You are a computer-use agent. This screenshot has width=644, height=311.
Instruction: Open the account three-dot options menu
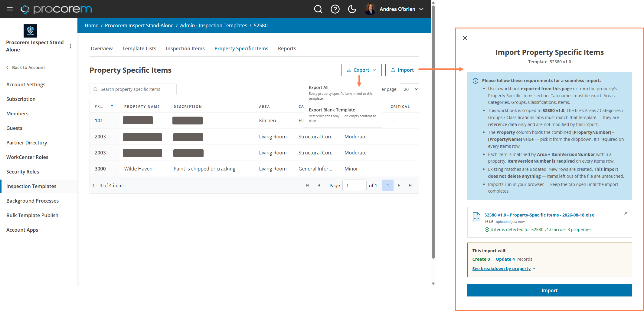point(70,46)
